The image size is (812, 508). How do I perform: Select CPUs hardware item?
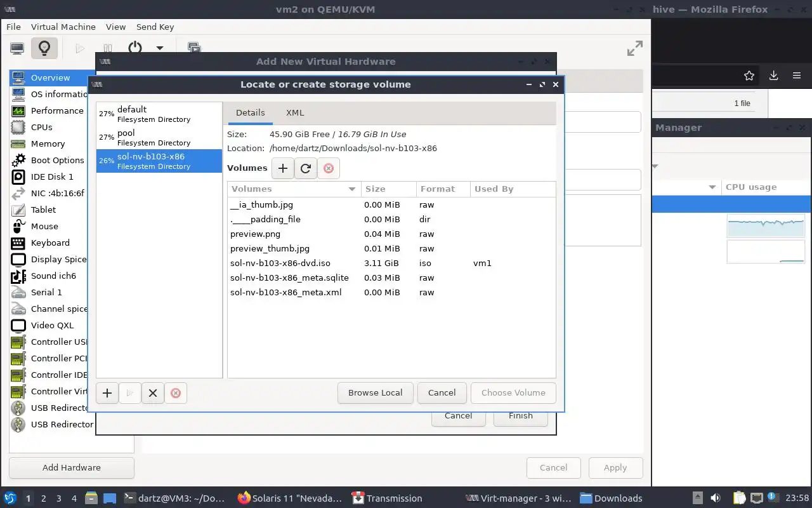[x=49, y=127]
